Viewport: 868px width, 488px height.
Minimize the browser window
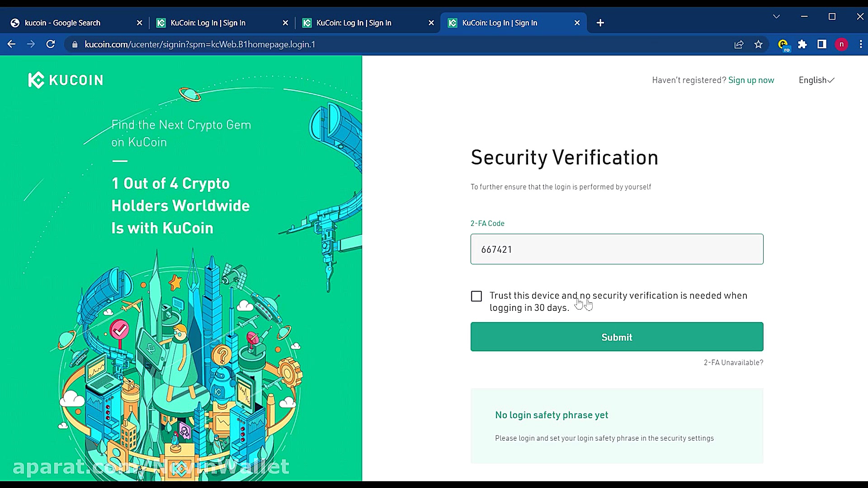click(804, 16)
